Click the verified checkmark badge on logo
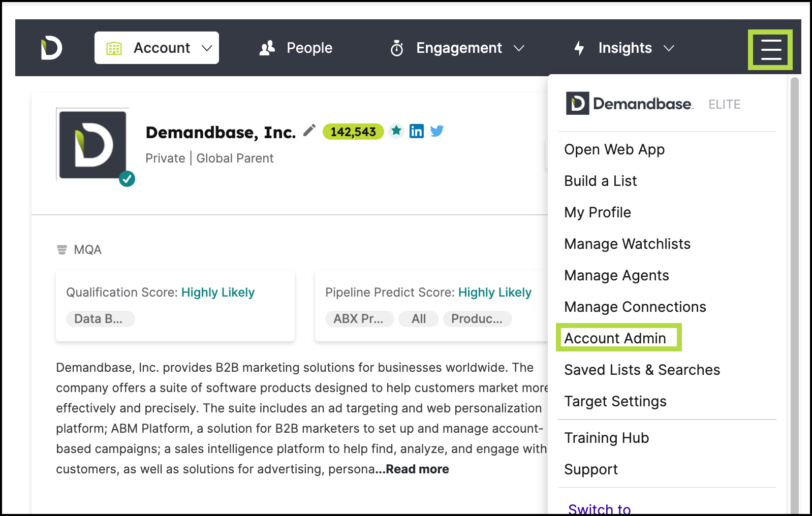Viewport: 812px width, 516px height. click(127, 179)
